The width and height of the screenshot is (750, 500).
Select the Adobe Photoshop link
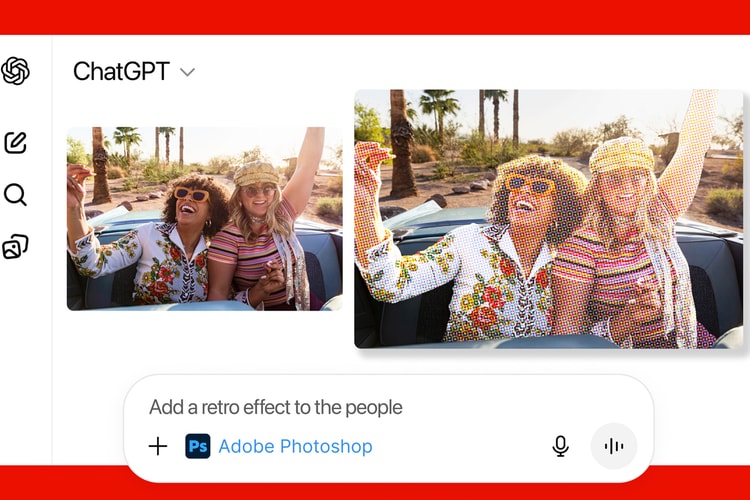pos(295,446)
